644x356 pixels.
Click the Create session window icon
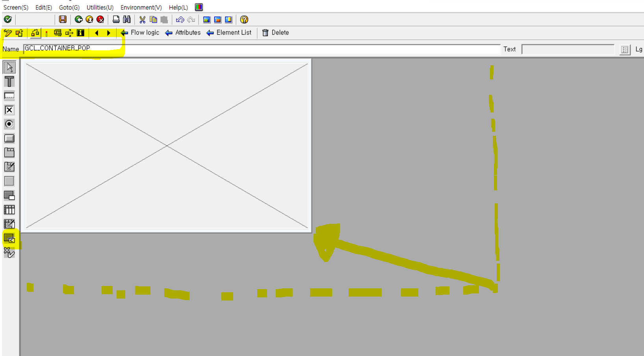tap(206, 19)
